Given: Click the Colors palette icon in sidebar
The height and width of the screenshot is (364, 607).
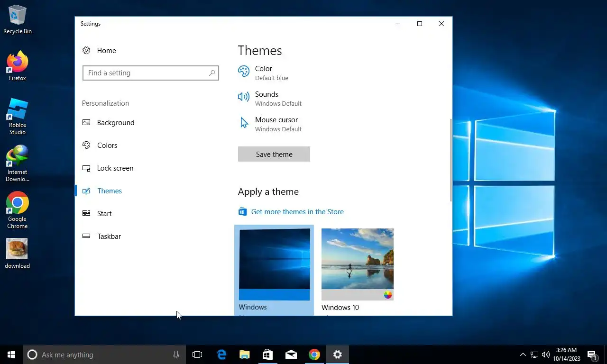Looking at the screenshot, I should [x=86, y=145].
